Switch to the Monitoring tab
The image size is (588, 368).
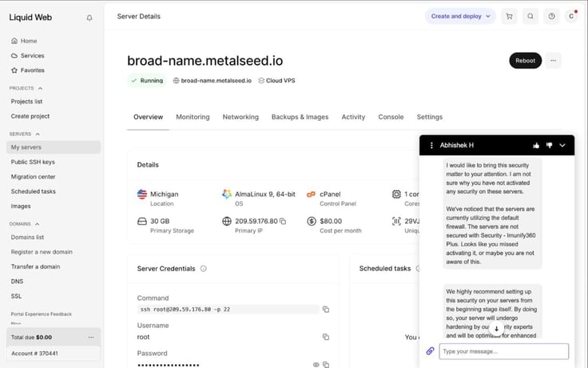click(x=193, y=117)
